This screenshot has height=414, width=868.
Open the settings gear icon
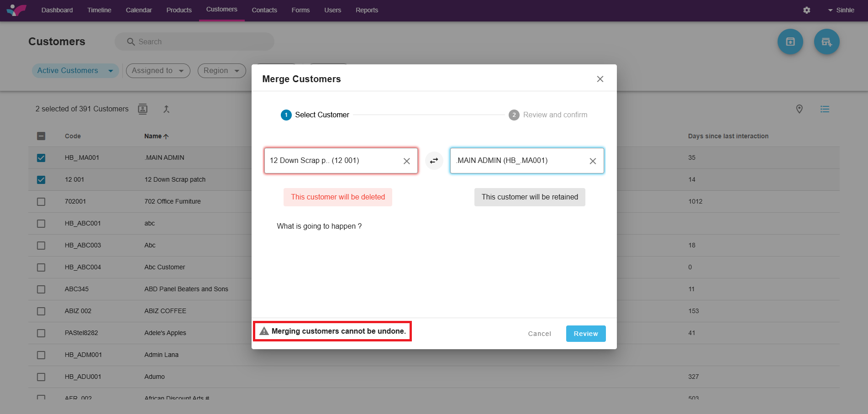(807, 10)
